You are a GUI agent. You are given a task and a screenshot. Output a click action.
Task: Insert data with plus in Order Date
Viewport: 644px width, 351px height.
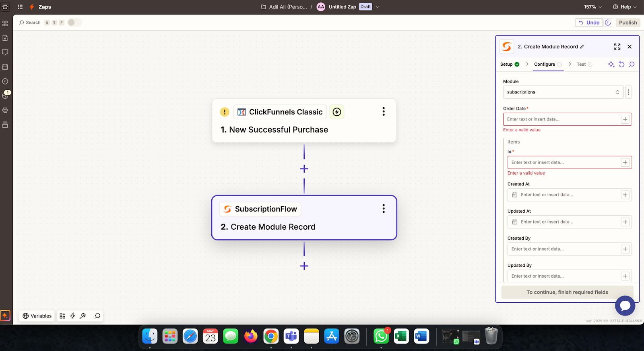[625, 119]
